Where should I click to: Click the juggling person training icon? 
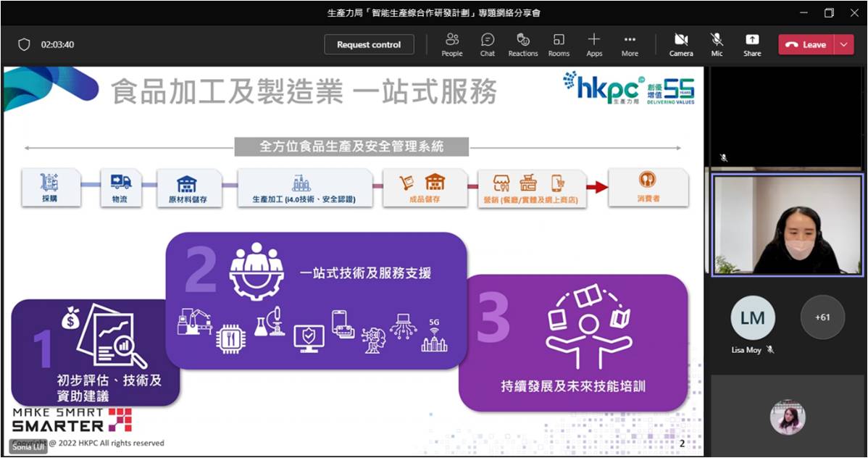[x=588, y=327]
